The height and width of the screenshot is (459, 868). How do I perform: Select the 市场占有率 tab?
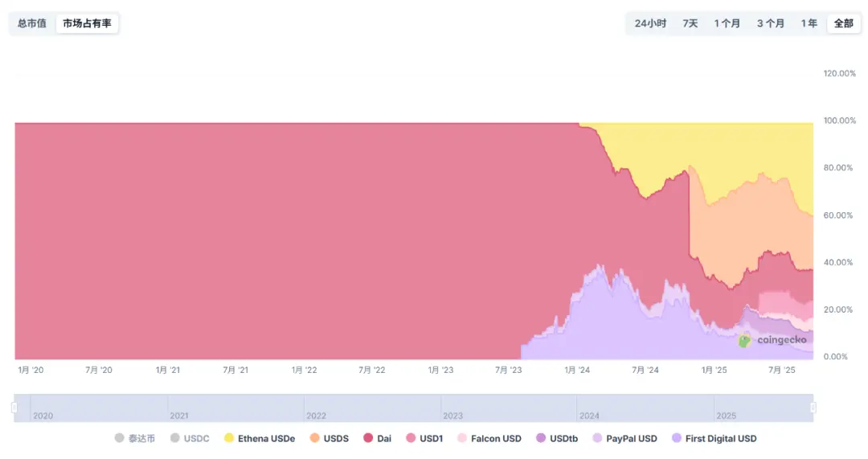coord(87,23)
